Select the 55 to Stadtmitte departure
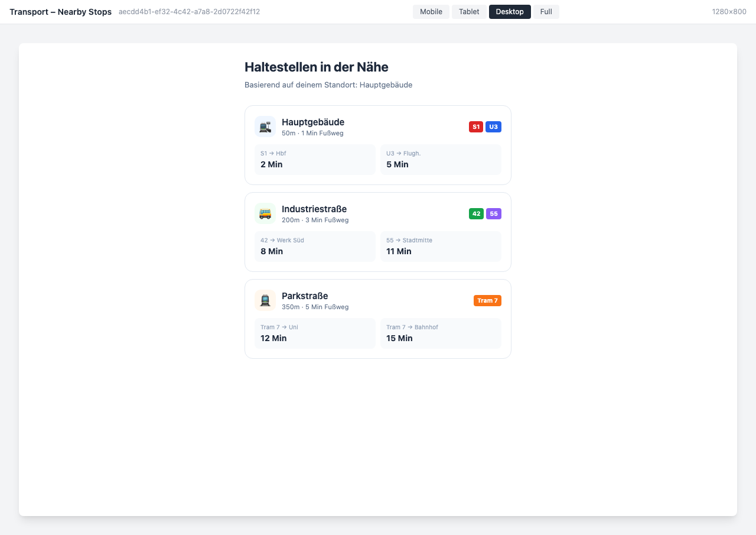 441,247
